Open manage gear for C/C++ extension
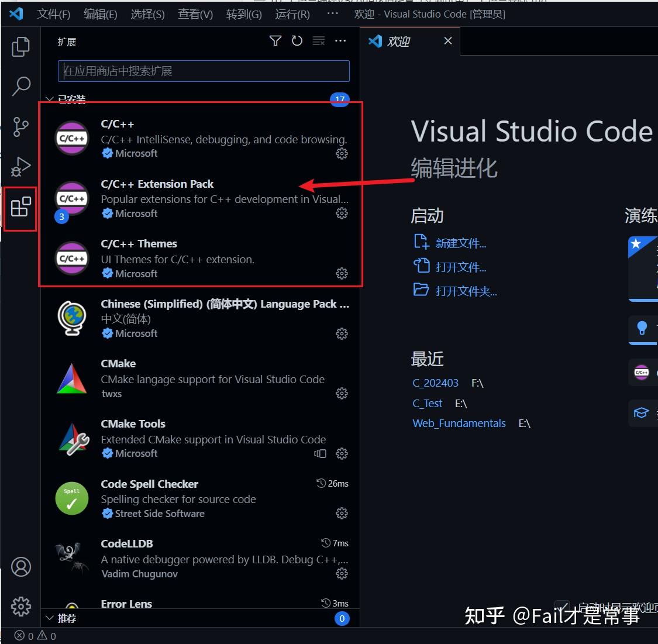 [342, 154]
